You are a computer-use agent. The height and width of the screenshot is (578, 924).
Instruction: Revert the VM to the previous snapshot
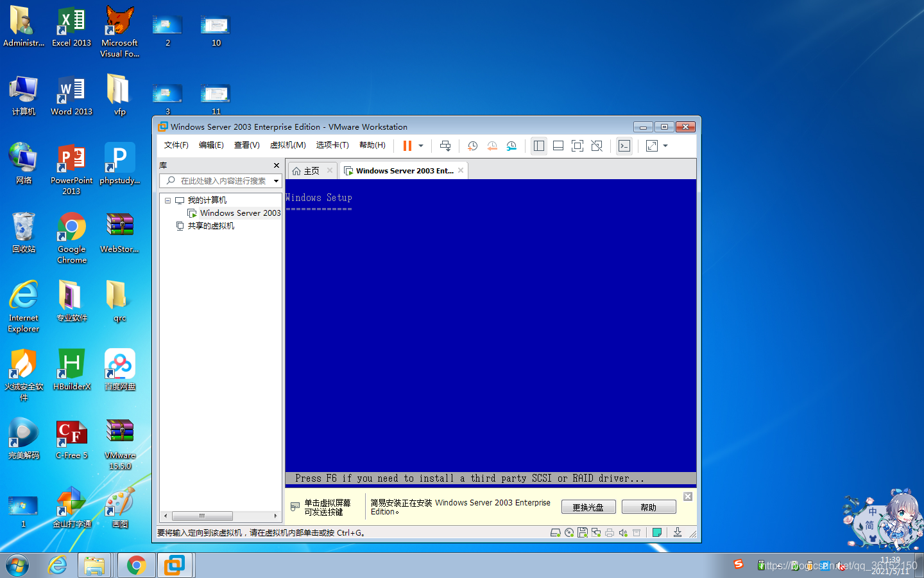coord(492,146)
